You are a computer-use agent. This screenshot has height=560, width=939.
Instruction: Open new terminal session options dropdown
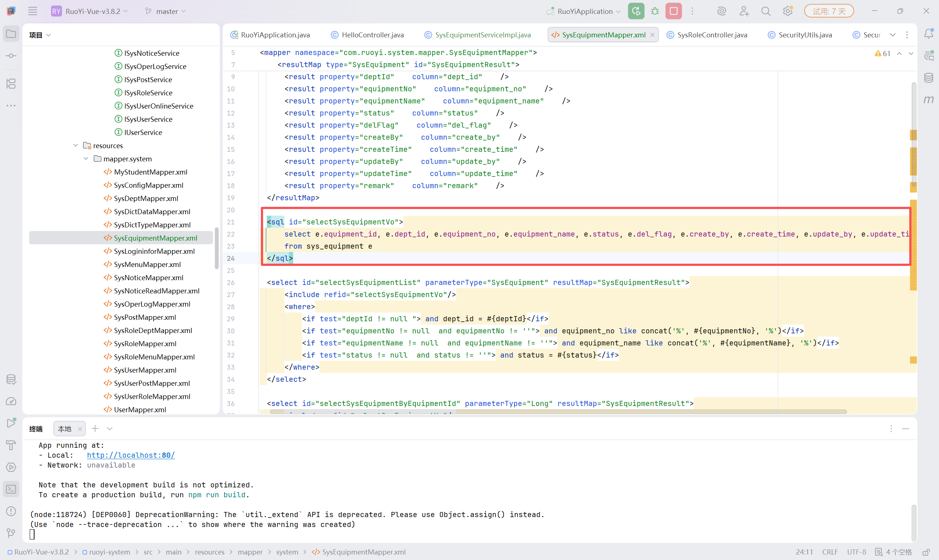[109, 428]
